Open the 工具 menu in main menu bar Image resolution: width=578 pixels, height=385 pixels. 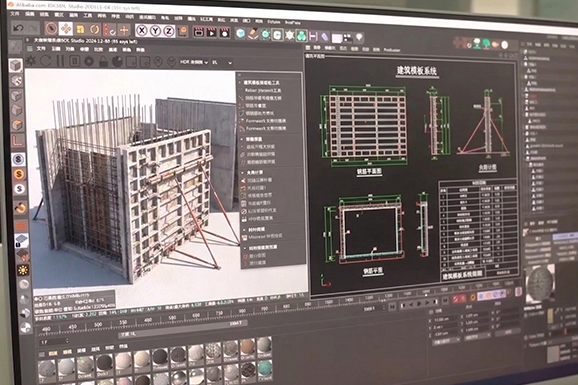(87, 15)
